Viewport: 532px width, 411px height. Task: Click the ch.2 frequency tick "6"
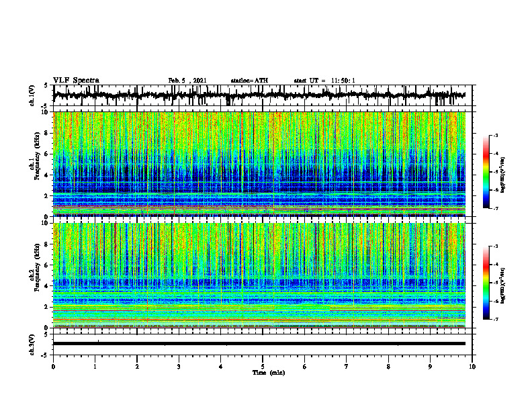click(47, 265)
